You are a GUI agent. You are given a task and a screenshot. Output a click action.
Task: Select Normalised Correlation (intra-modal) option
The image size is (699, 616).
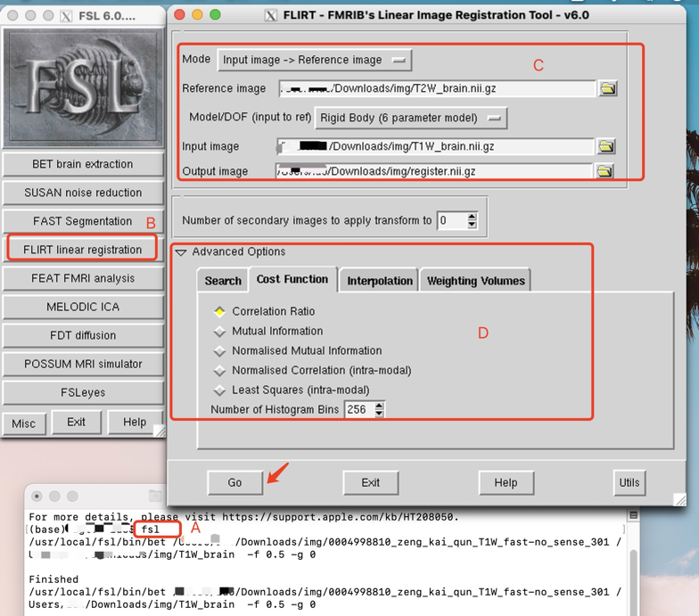pyautogui.click(x=219, y=370)
